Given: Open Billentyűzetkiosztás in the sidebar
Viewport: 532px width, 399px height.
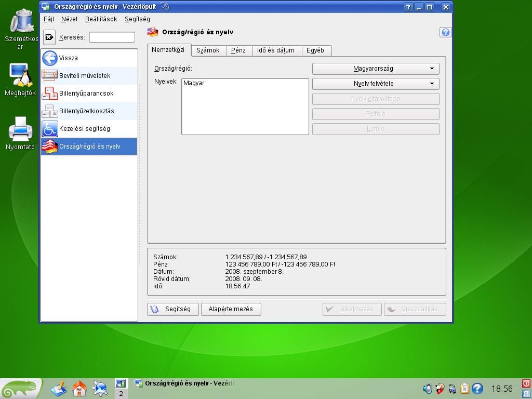Looking at the screenshot, I should pos(89,111).
